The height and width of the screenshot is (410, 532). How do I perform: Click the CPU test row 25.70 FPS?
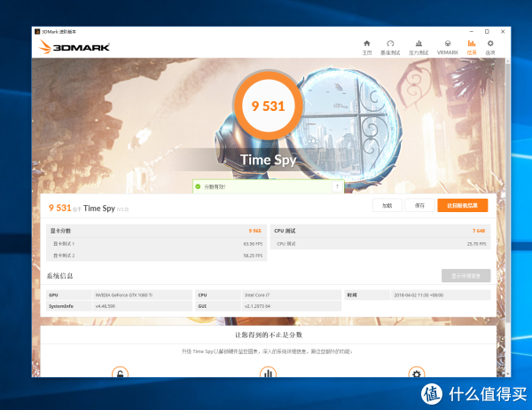pyautogui.click(x=380, y=243)
